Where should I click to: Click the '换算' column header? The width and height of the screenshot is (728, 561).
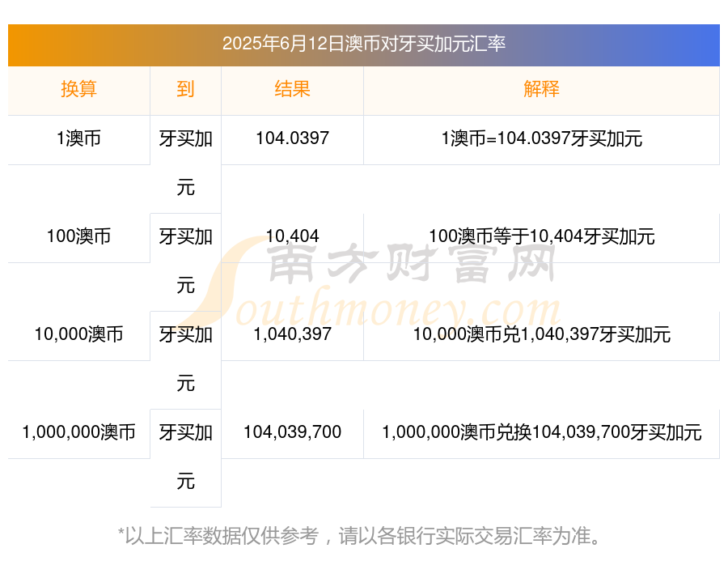point(78,89)
